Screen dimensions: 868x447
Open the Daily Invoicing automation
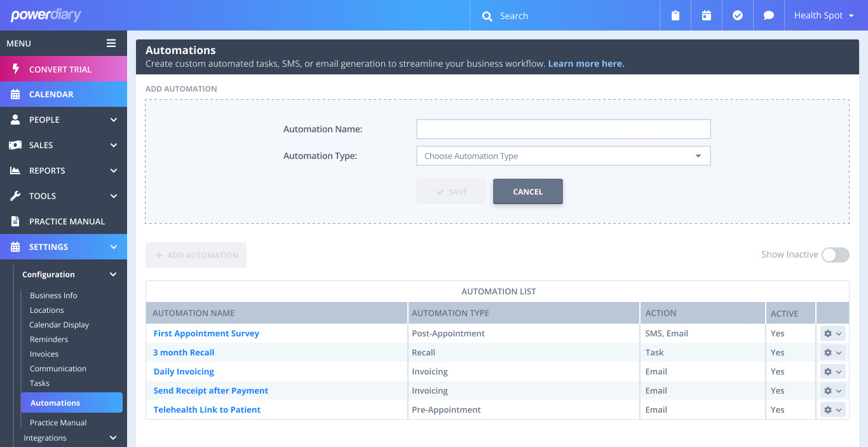184,371
